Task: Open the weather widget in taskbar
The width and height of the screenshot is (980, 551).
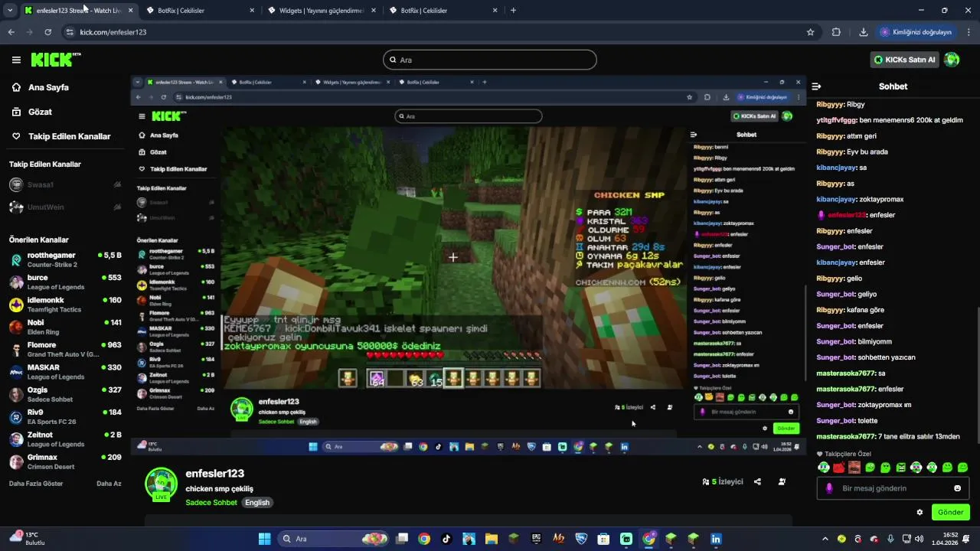Action: (x=27, y=538)
